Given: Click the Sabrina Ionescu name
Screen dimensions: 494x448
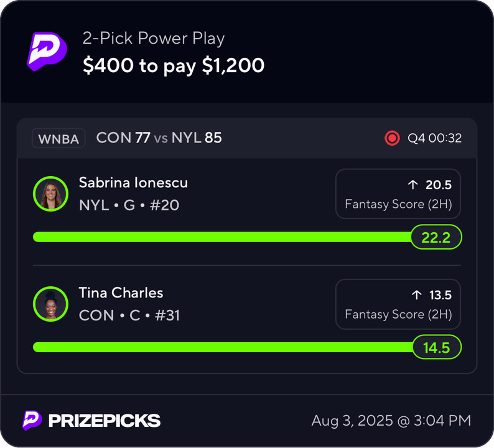Looking at the screenshot, I should point(133,182).
